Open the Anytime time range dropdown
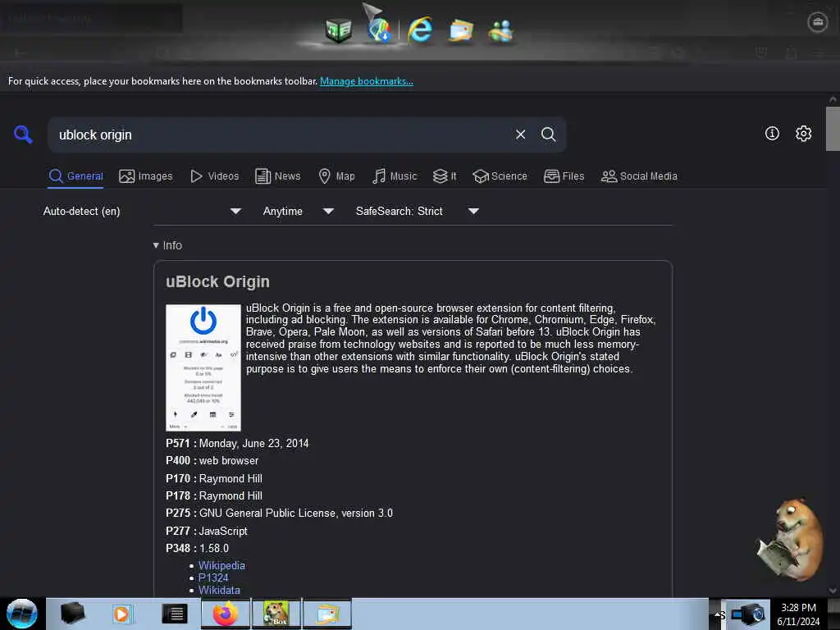Image resolution: width=840 pixels, height=630 pixels. tap(298, 211)
